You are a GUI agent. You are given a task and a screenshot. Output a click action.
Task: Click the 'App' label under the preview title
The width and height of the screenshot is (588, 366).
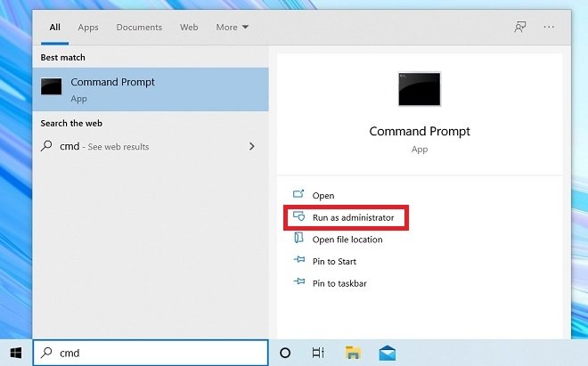pyautogui.click(x=420, y=150)
